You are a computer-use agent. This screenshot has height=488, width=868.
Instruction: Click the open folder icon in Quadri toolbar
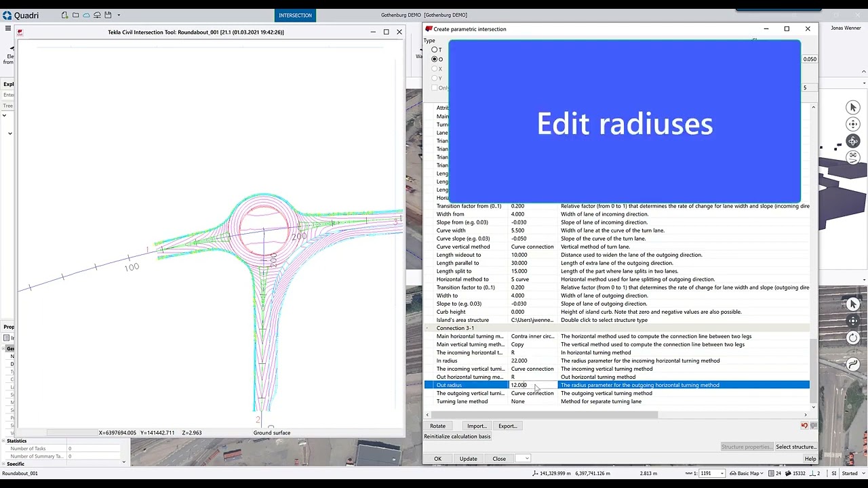coord(75,15)
